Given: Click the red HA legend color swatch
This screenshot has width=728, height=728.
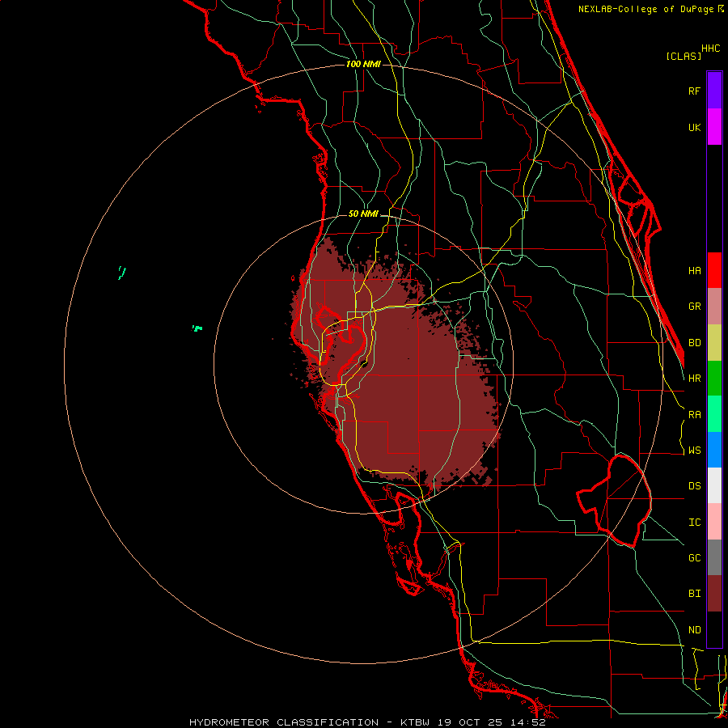Looking at the screenshot, I should [714, 270].
